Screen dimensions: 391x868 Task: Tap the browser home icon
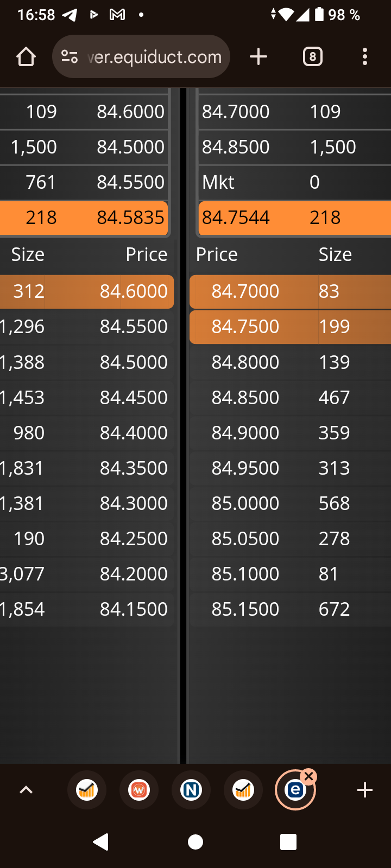pos(26,56)
